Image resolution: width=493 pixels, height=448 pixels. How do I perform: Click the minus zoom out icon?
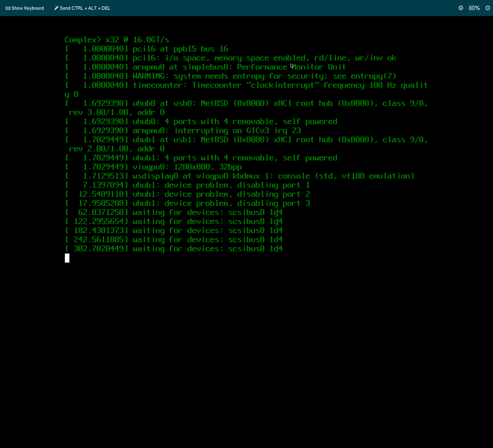tap(461, 8)
